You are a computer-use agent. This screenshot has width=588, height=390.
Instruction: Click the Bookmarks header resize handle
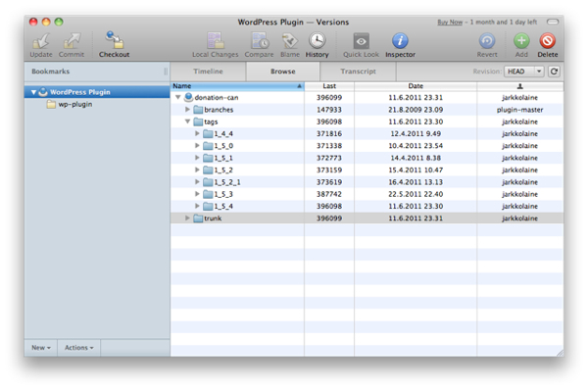[x=166, y=72]
